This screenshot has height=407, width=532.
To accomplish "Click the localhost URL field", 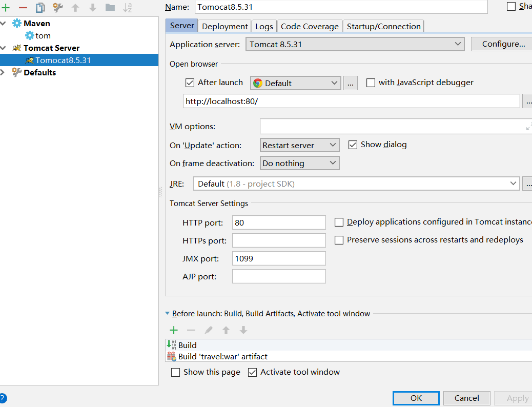I will coord(352,101).
